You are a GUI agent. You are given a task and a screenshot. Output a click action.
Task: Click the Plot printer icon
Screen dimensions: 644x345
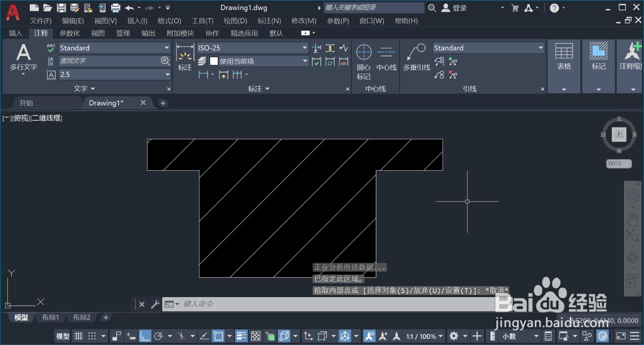click(x=116, y=8)
